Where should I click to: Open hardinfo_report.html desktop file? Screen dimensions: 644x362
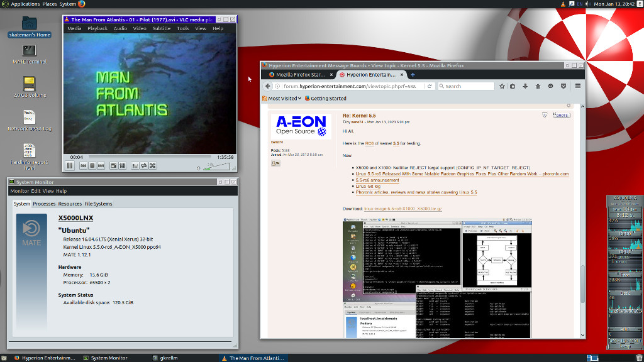pos(29,156)
